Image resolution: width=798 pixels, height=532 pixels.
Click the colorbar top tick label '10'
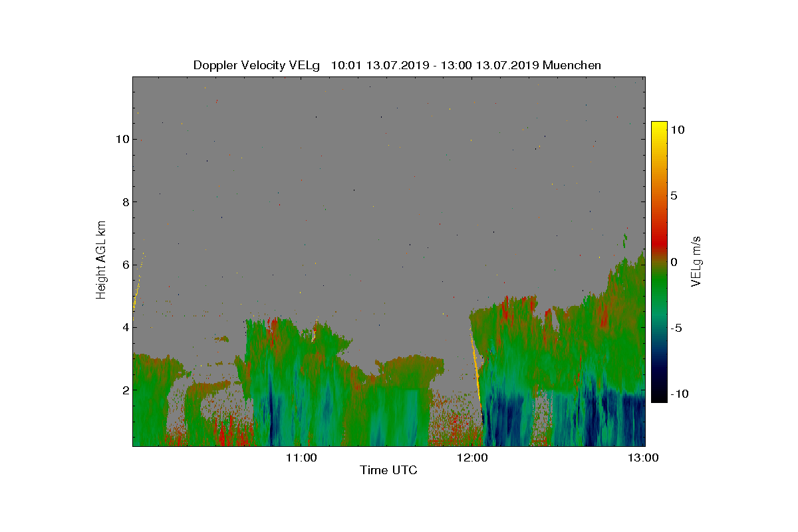coord(677,130)
